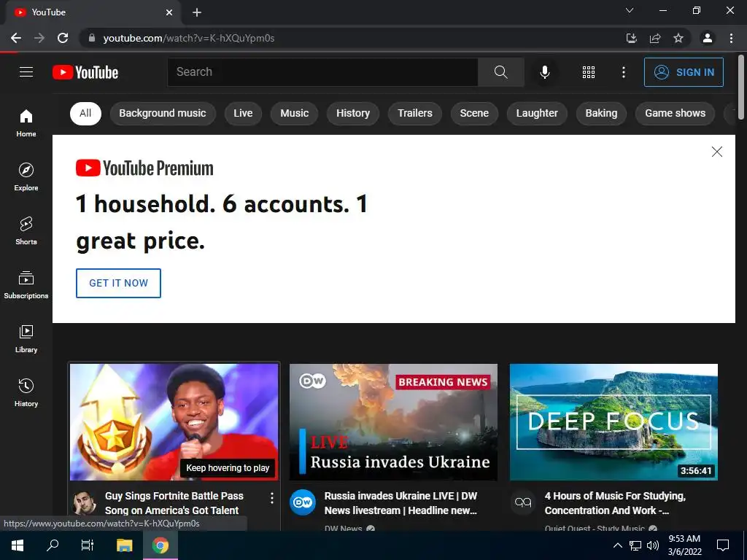Screen dimensions: 747x560
Task: Show hidden system tray icons
Action: point(617,545)
